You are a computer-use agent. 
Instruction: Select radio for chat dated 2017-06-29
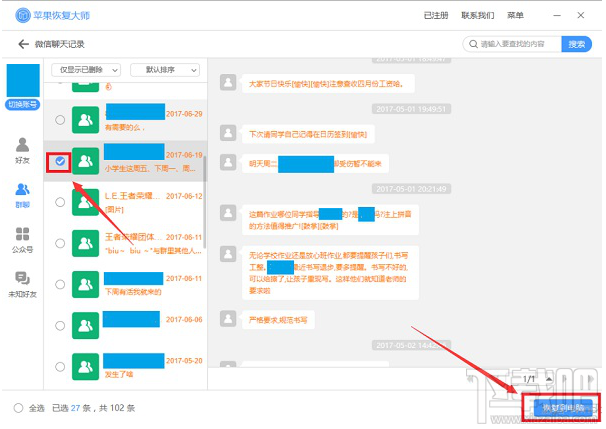[60, 120]
